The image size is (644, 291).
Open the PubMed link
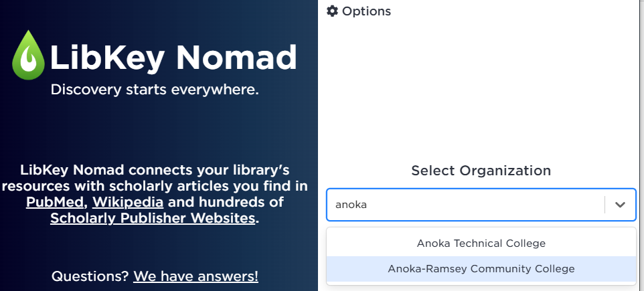coord(56,202)
